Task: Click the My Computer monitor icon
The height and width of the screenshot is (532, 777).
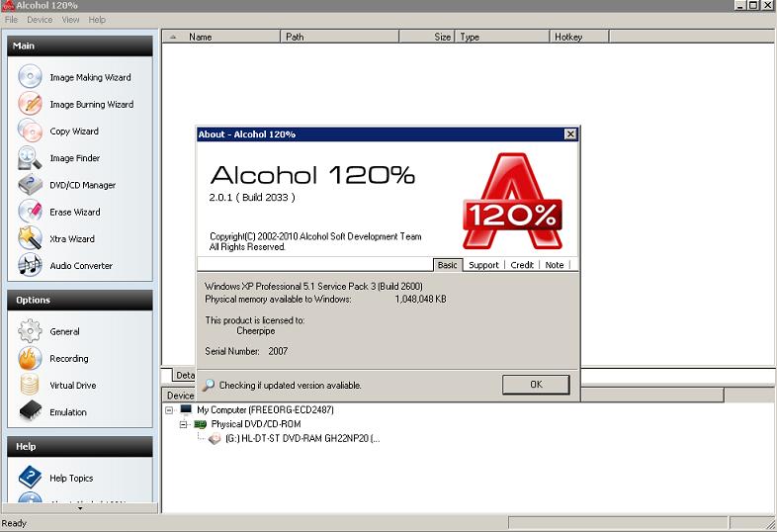Action: click(186, 409)
